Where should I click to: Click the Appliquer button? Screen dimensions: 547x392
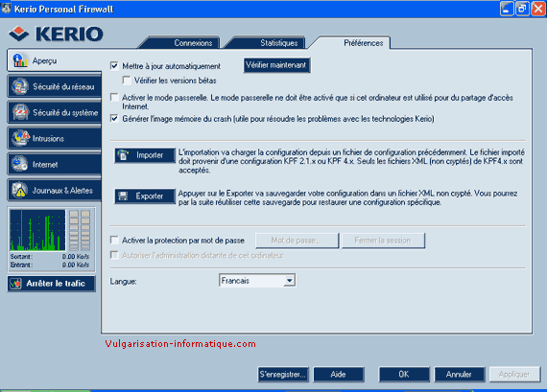tap(514, 374)
